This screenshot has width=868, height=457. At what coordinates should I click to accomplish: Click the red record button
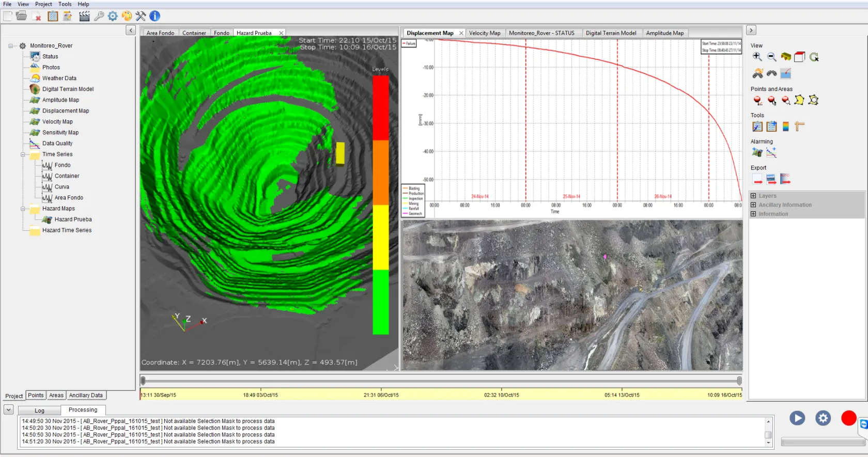coord(848,418)
